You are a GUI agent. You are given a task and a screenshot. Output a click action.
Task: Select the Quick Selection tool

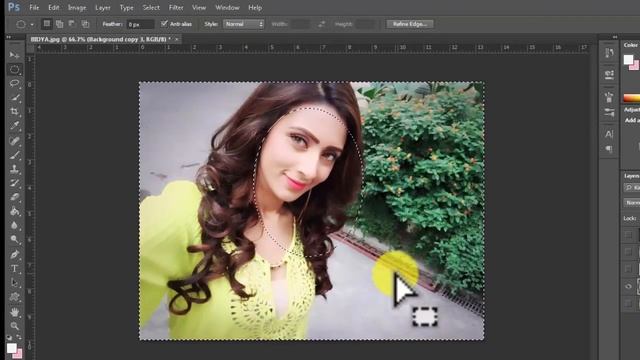[15, 98]
